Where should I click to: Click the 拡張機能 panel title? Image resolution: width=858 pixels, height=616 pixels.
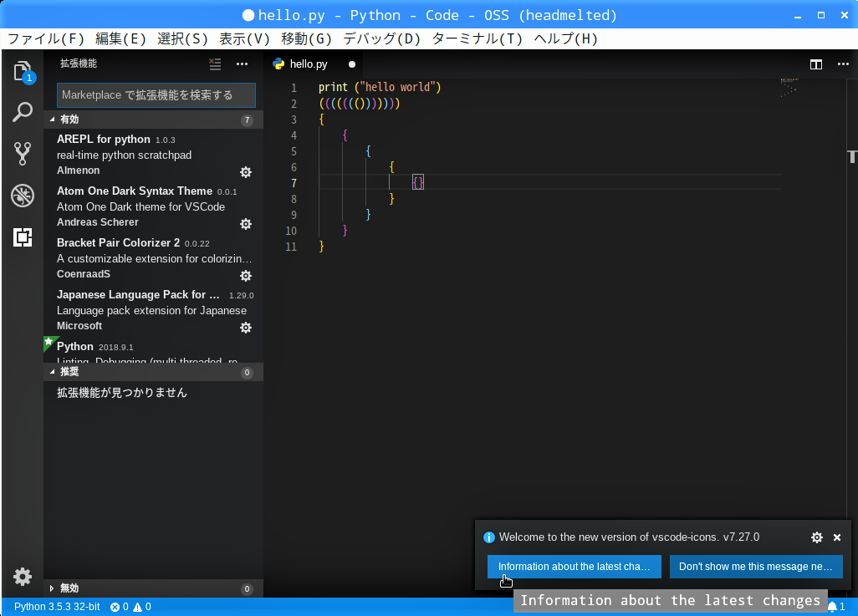point(79,64)
